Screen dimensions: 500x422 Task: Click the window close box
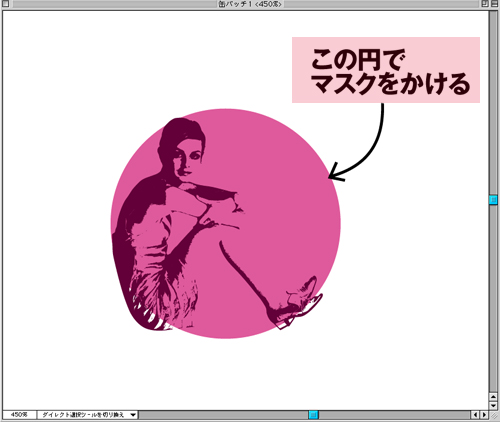5,4
